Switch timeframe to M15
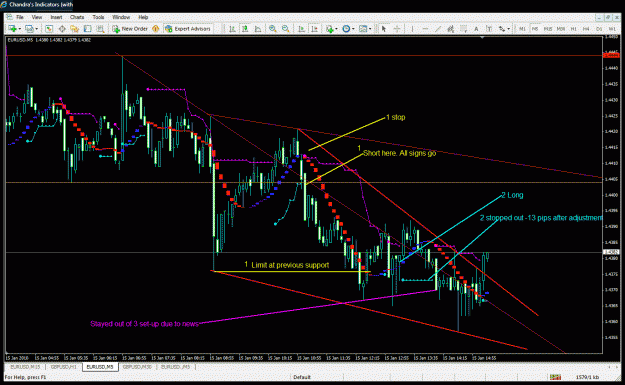This screenshot has width=625, height=385. tap(548, 29)
